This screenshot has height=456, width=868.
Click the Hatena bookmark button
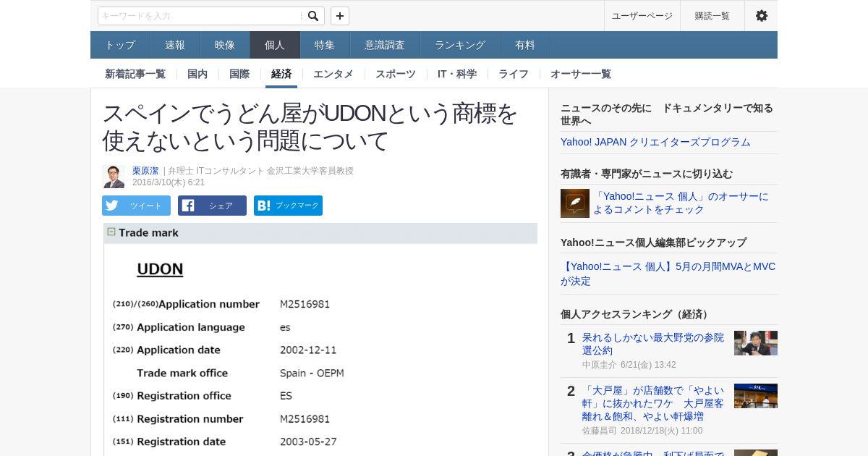(x=288, y=206)
